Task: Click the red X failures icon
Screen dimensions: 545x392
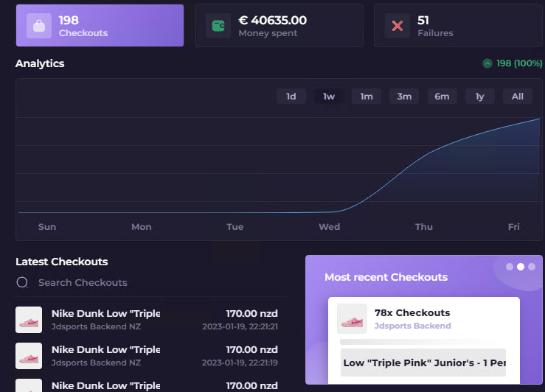Action: click(x=398, y=26)
